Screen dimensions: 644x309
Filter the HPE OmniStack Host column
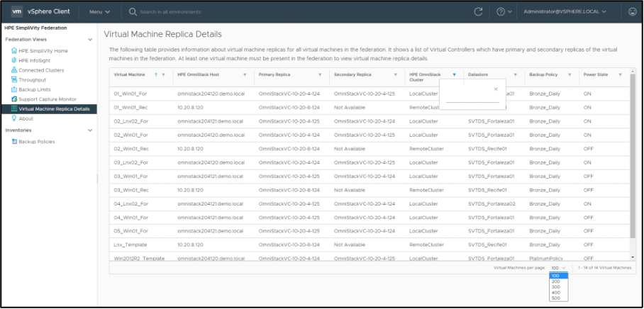pos(245,74)
